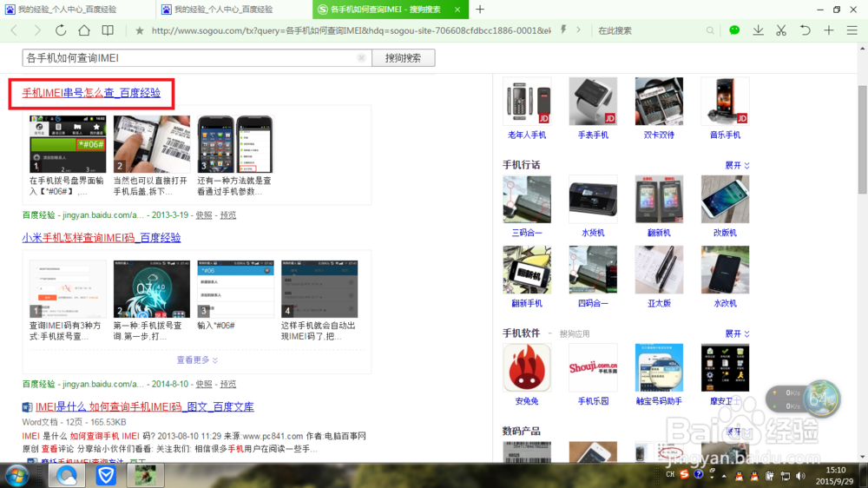Click the 亚太版 link
The image size is (868, 488).
click(659, 303)
